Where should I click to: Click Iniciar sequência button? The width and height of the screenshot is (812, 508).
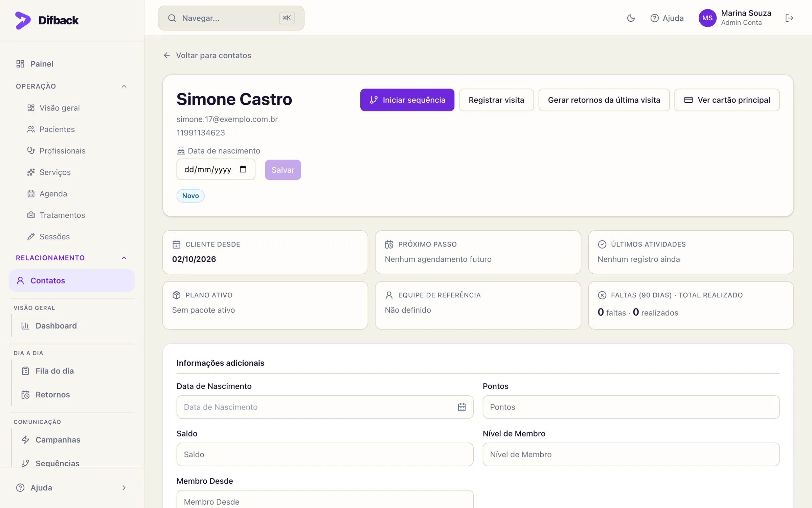coord(407,100)
